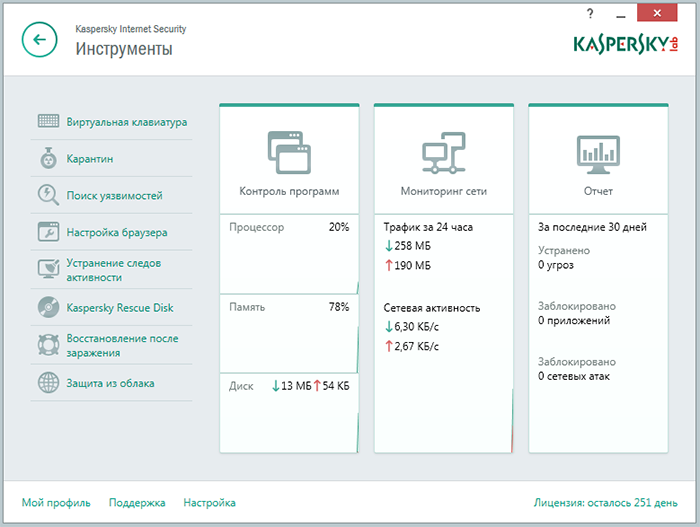This screenshot has width=700, height=527.
Task: Click the Kaspersky lab logo
Action: (625, 45)
